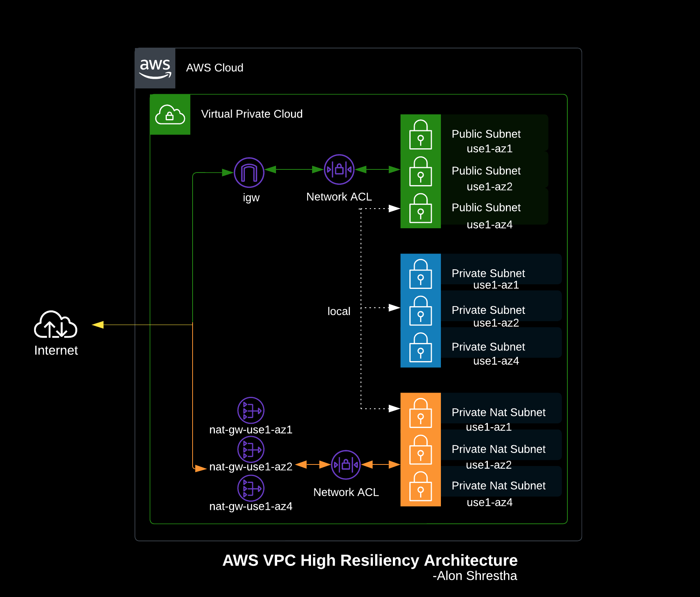Click the AWS VPC High Resiliency Architecture title

tap(370, 561)
